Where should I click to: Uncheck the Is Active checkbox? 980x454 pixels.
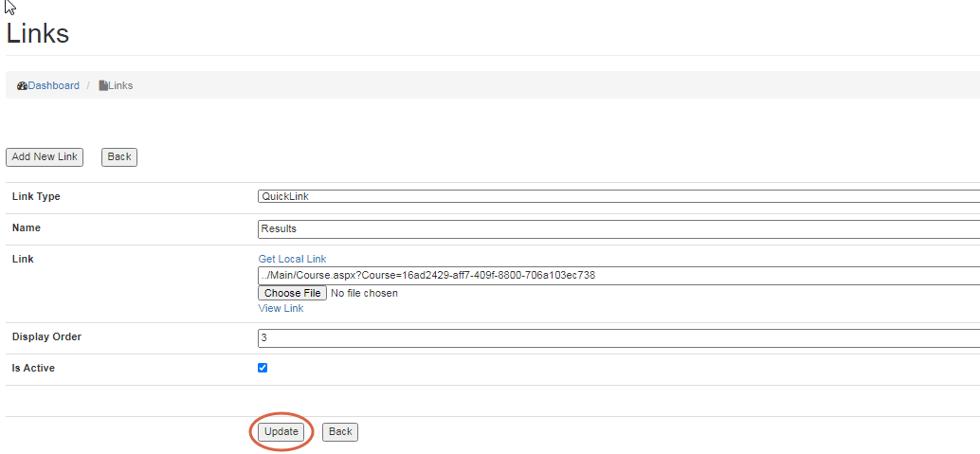263,368
